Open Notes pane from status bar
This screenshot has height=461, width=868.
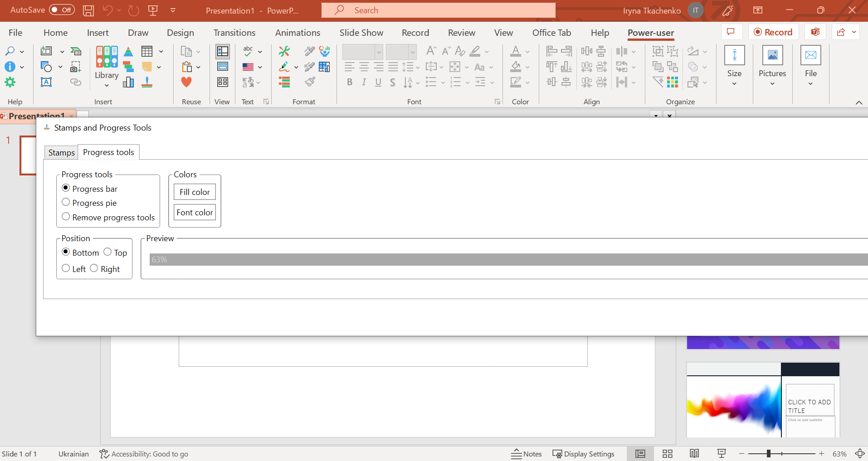[526, 454]
